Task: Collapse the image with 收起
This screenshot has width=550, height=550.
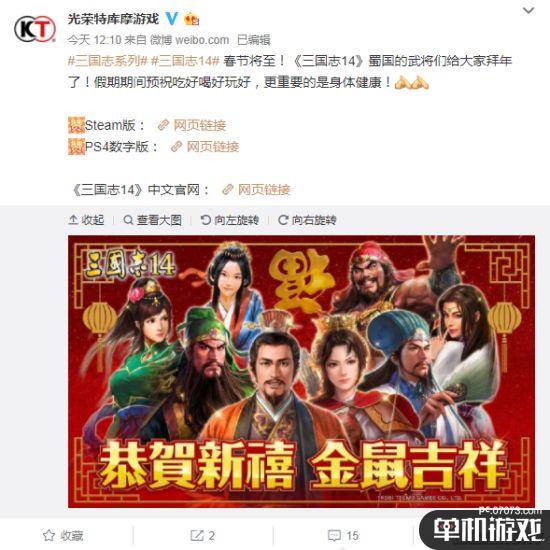Action: click(86, 220)
